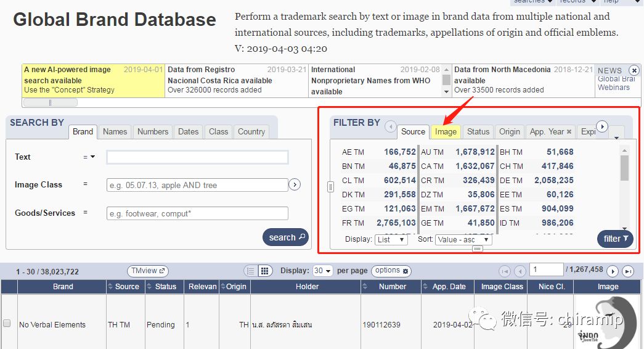Click the Text search input field
Viewport: 644px width, 349px height.
tap(198, 157)
